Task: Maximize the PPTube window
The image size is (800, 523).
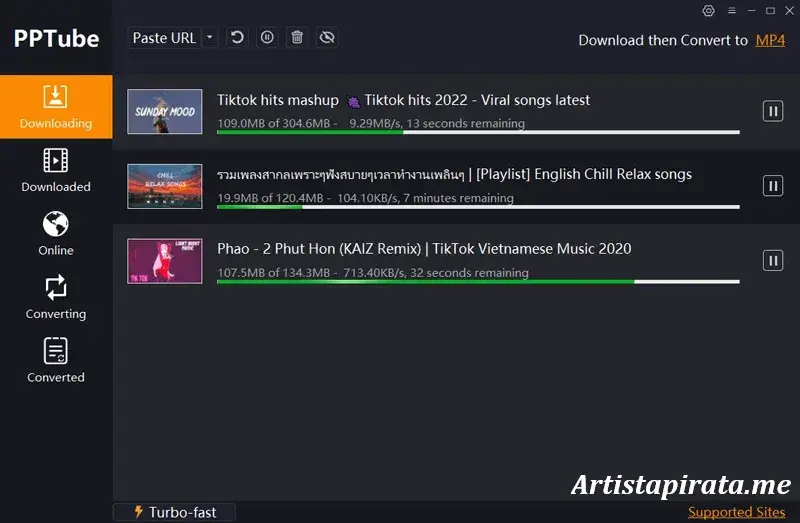Action: pyautogui.click(x=770, y=11)
